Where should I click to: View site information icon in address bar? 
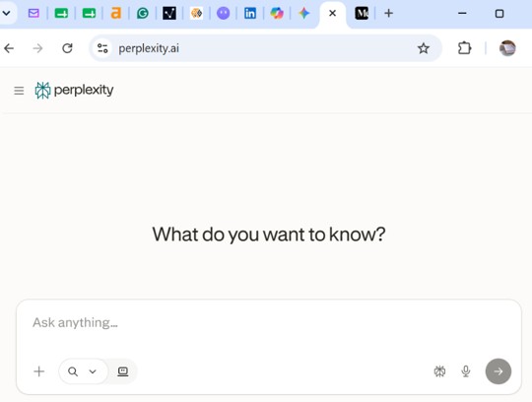[102, 48]
